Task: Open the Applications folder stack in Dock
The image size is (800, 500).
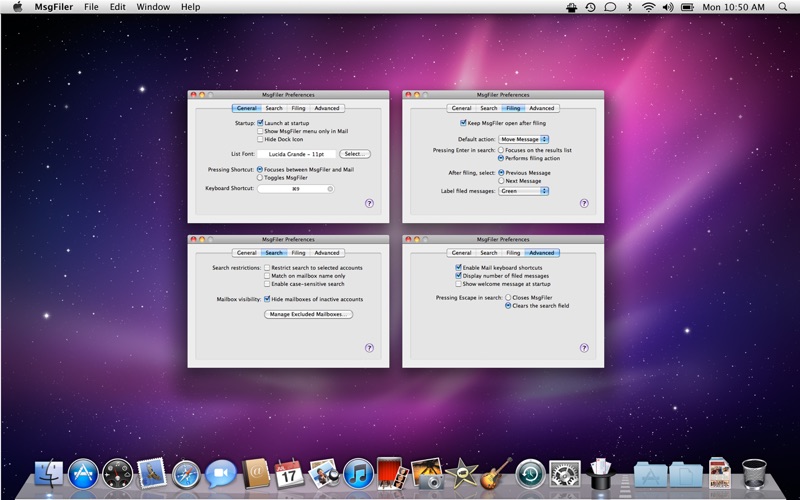Action: pyautogui.click(x=651, y=474)
